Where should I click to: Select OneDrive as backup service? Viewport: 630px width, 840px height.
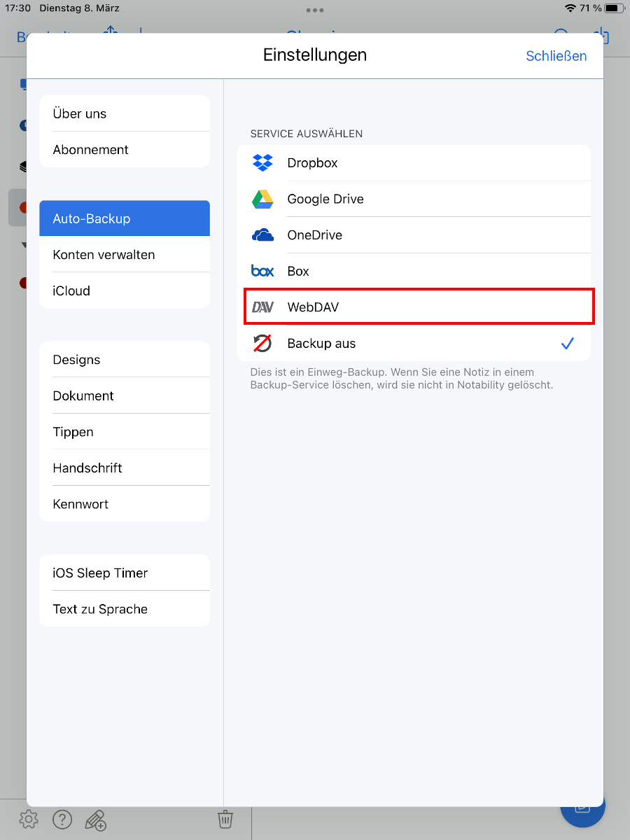tap(315, 235)
